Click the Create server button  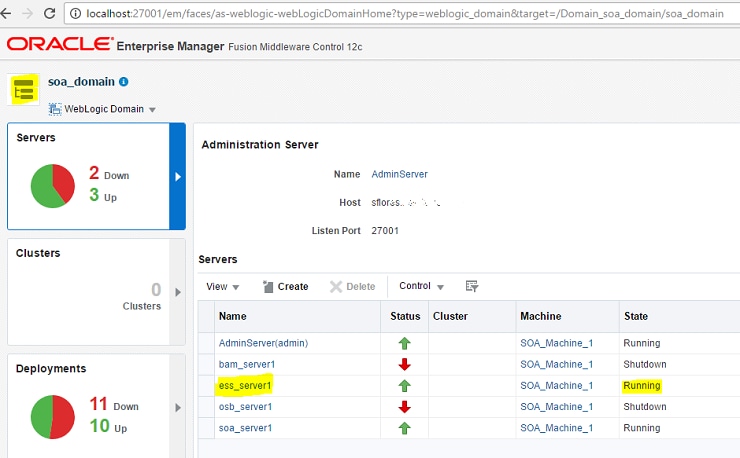pyautogui.click(x=286, y=287)
